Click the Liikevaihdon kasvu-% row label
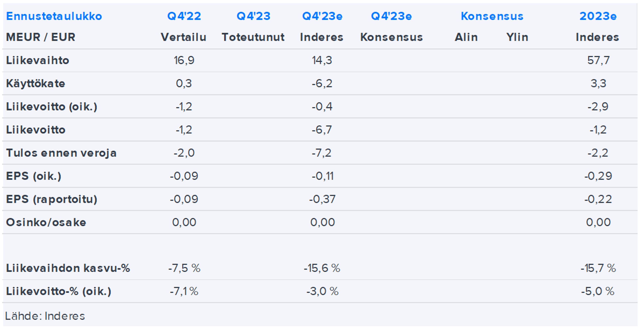This screenshot has height=330, width=644. [x=68, y=268]
